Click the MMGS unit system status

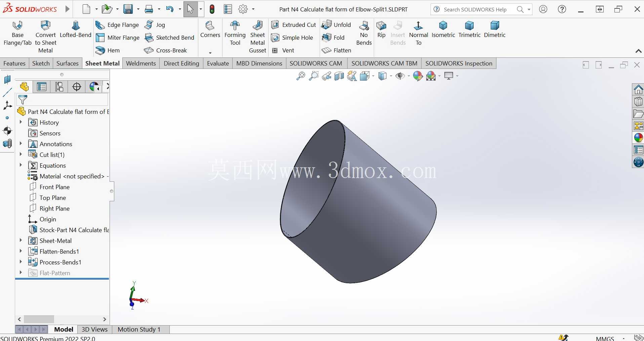point(605,338)
